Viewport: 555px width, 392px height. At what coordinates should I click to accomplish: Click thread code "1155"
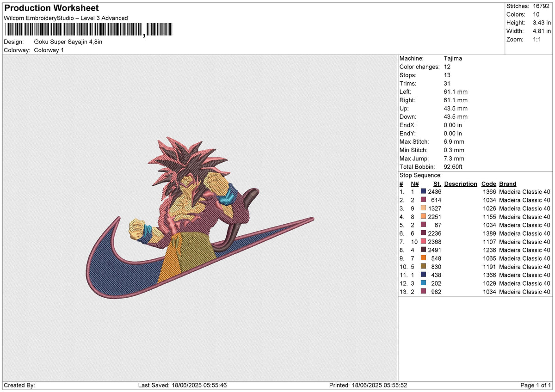click(x=489, y=216)
